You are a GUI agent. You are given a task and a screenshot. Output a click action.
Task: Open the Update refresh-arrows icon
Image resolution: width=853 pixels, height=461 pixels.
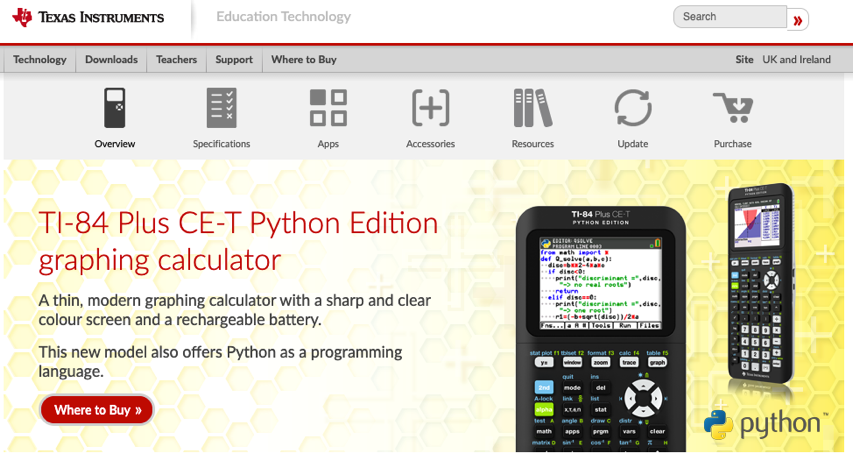[x=633, y=108]
